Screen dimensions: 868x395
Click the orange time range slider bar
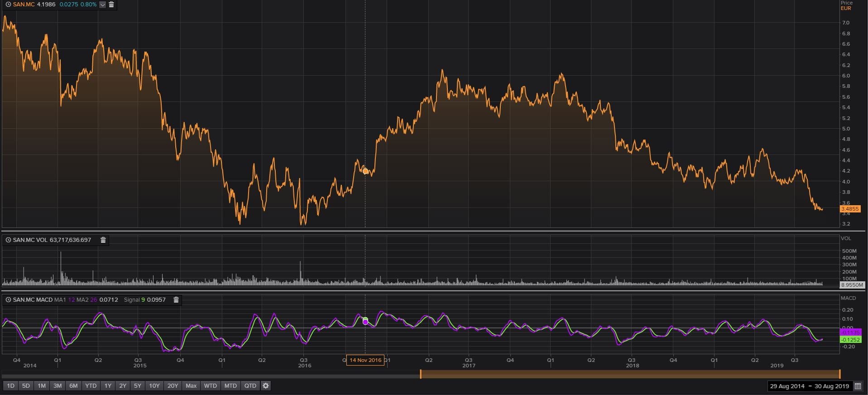coord(629,374)
